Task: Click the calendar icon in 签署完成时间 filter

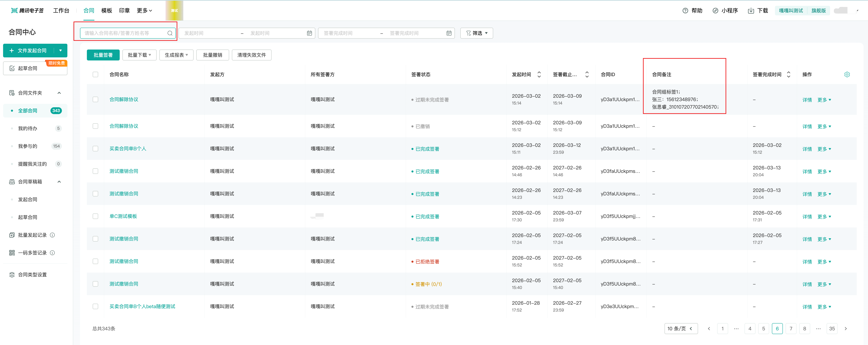Action: pos(449,33)
